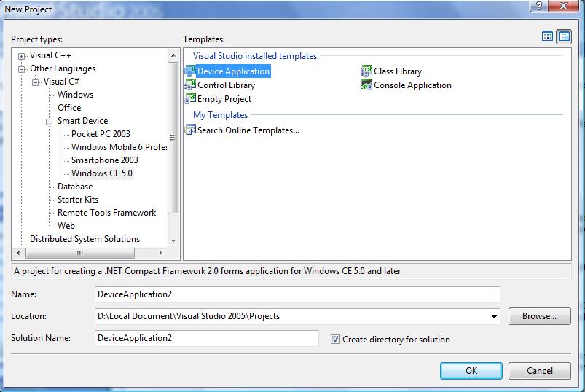Open the Location dropdown arrow
This screenshot has height=392, width=585.
494,317
